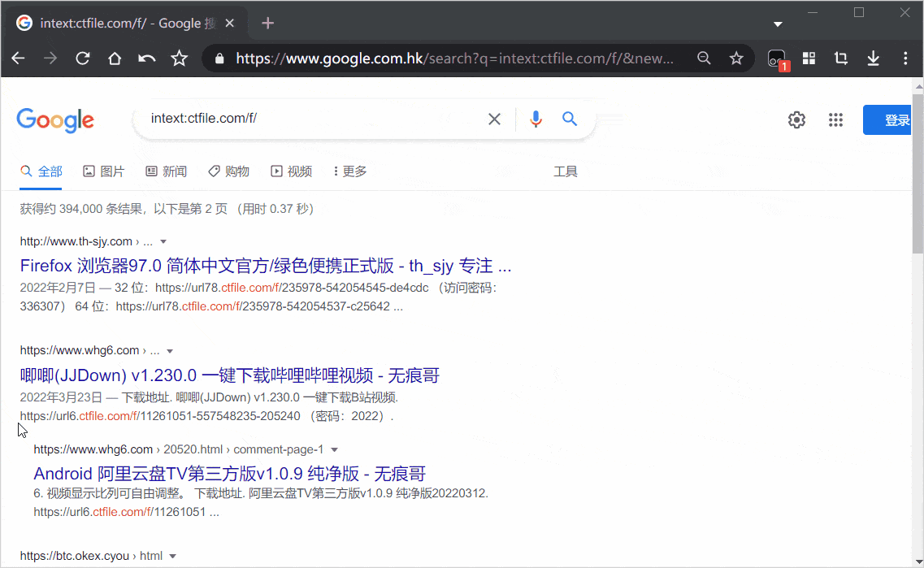Click the browser reload button
This screenshot has width=924, height=568.
click(x=82, y=59)
